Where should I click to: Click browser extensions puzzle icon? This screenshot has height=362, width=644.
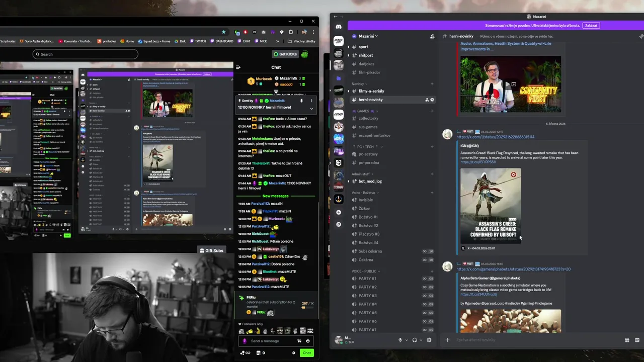(291, 32)
